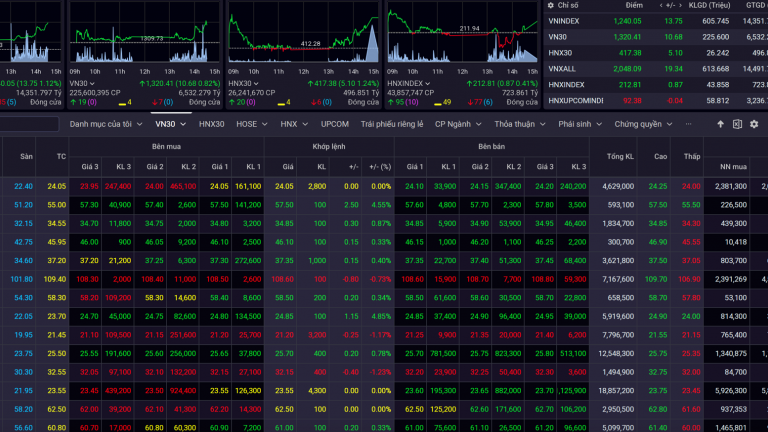Click total volume cell 18,857,200
768x432 pixels.
coord(616,391)
